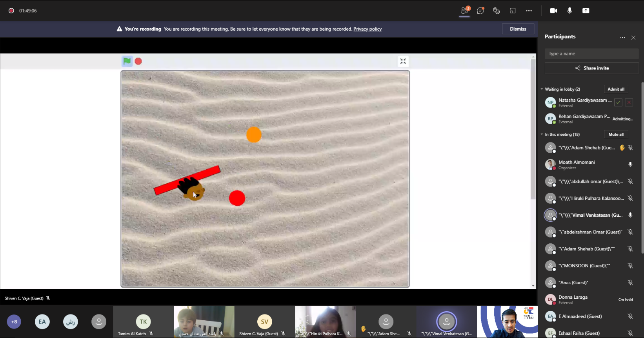Click the shared screen vertical scrollbar

click(533, 130)
